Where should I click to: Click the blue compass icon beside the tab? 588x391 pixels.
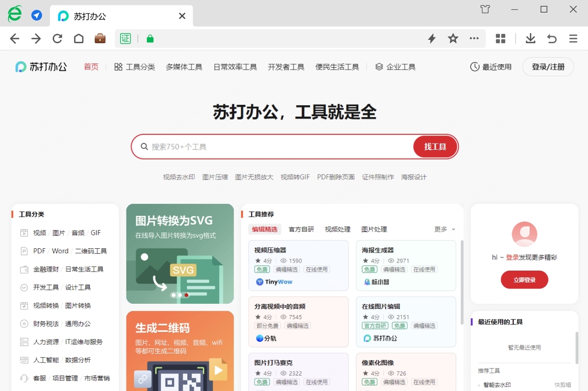click(37, 16)
